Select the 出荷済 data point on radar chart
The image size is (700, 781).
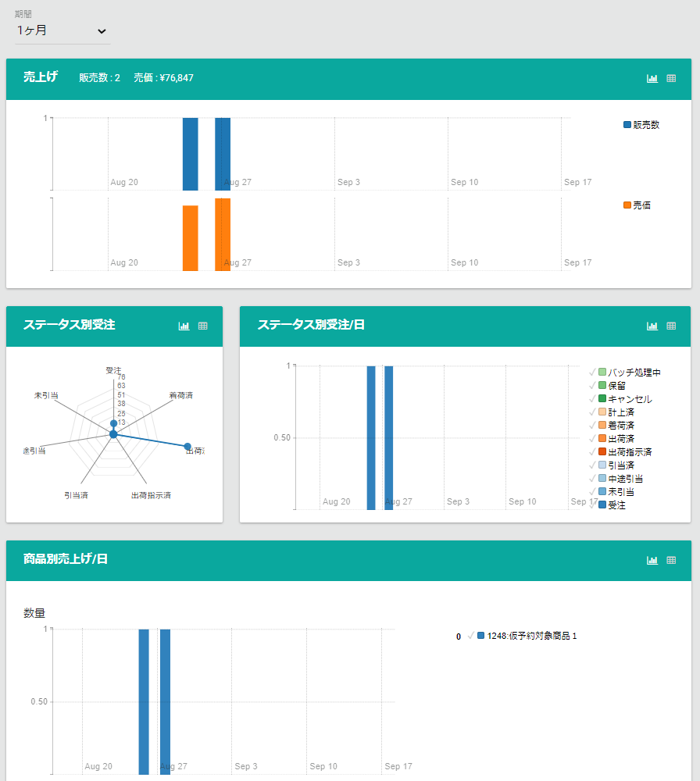tap(187, 446)
